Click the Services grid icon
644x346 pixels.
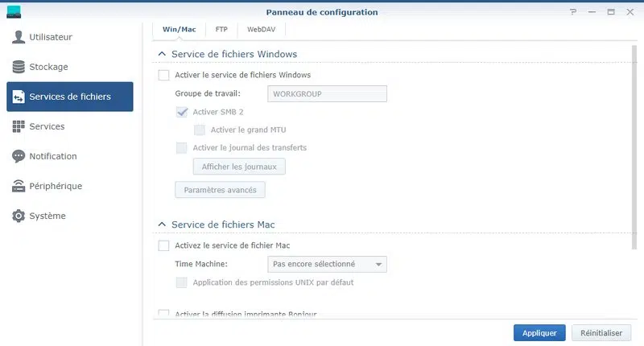click(19, 126)
